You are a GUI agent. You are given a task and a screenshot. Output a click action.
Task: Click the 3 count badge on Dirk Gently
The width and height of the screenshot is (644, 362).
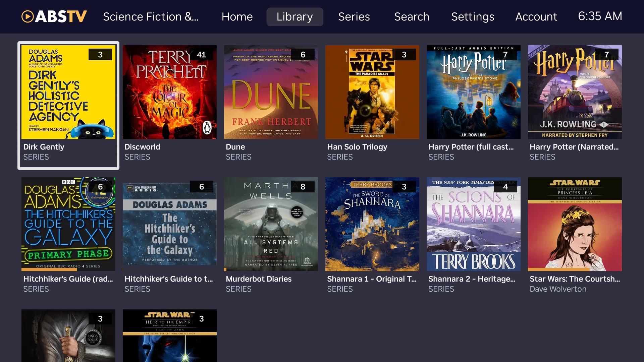click(100, 55)
